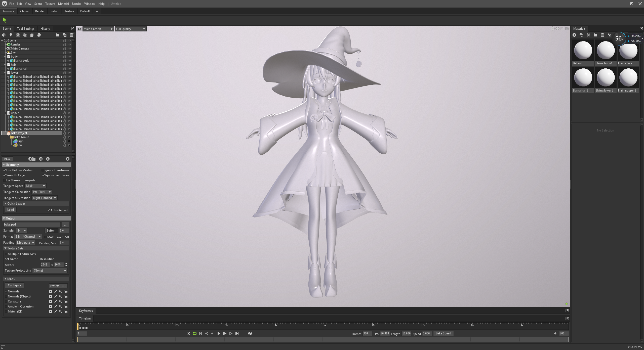The width and height of the screenshot is (644, 350).
Task: Click the Show High Poly 'H' icon
Action: pos(41,159)
